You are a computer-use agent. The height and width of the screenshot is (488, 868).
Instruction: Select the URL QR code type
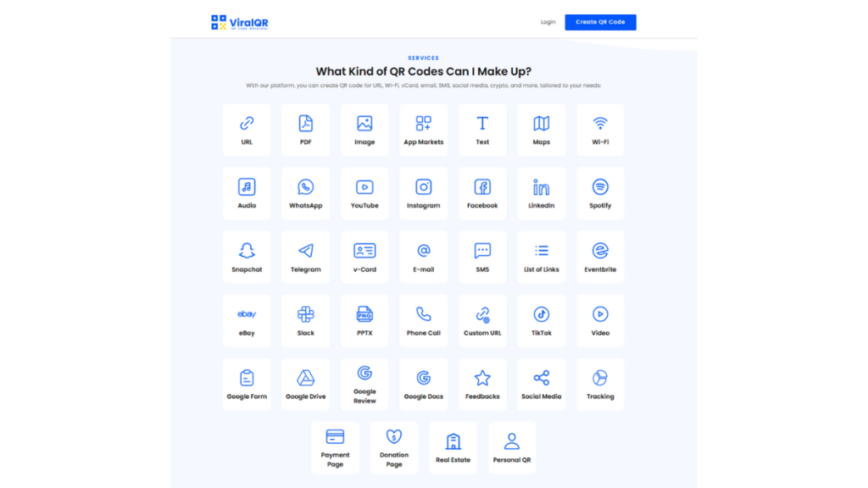[x=247, y=130]
